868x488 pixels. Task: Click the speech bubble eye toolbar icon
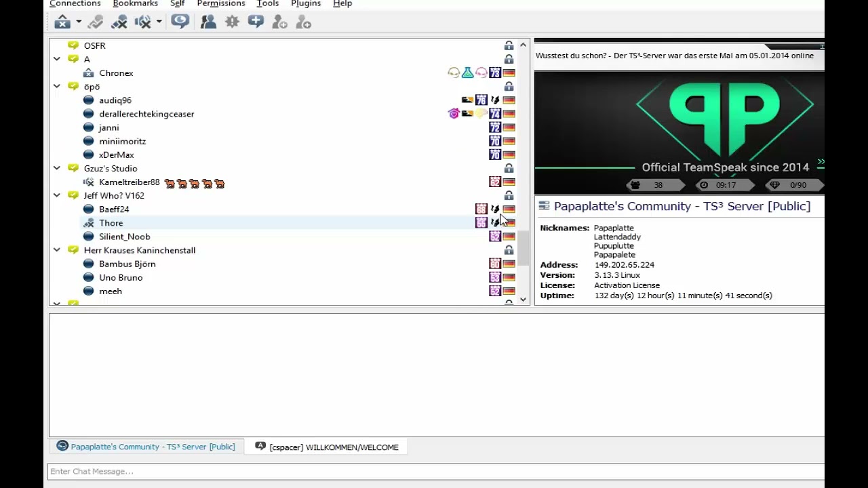[x=180, y=22]
